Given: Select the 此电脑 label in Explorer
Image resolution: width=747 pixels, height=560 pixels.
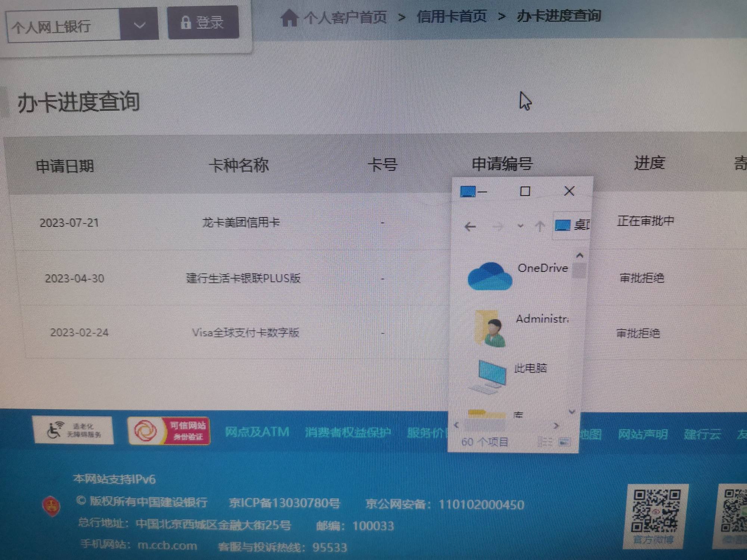Looking at the screenshot, I should (x=530, y=368).
